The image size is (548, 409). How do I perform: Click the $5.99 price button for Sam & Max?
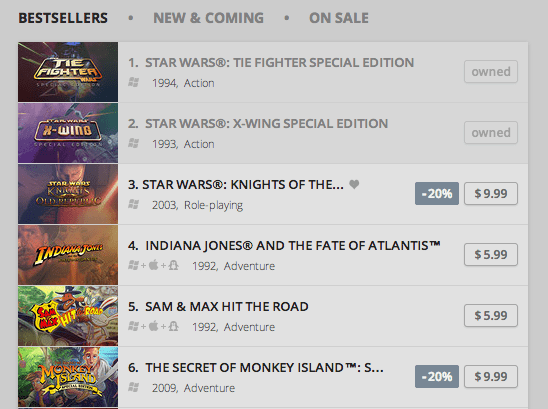(x=491, y=315)
